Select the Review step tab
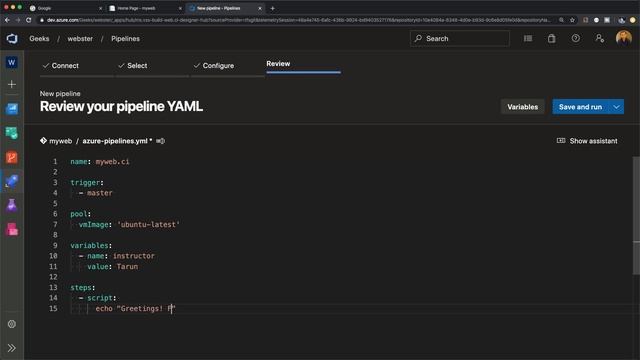This screenshot has width=640, height=360. pos(278,64)
